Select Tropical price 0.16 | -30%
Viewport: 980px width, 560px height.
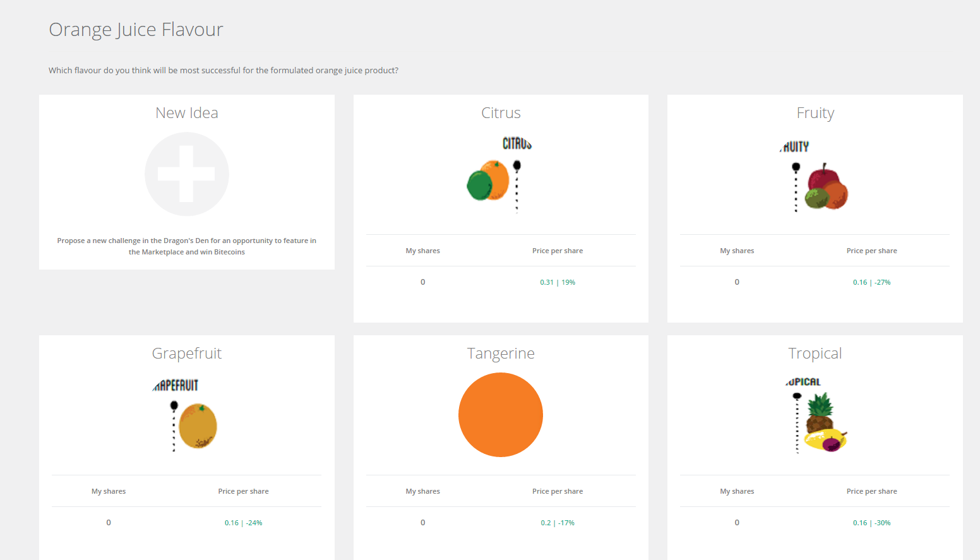(871, 523)
